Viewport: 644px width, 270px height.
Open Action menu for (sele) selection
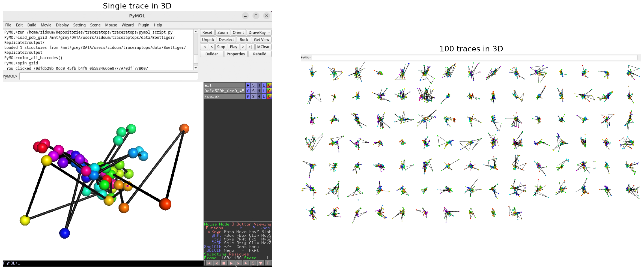(x=248, y=97)
